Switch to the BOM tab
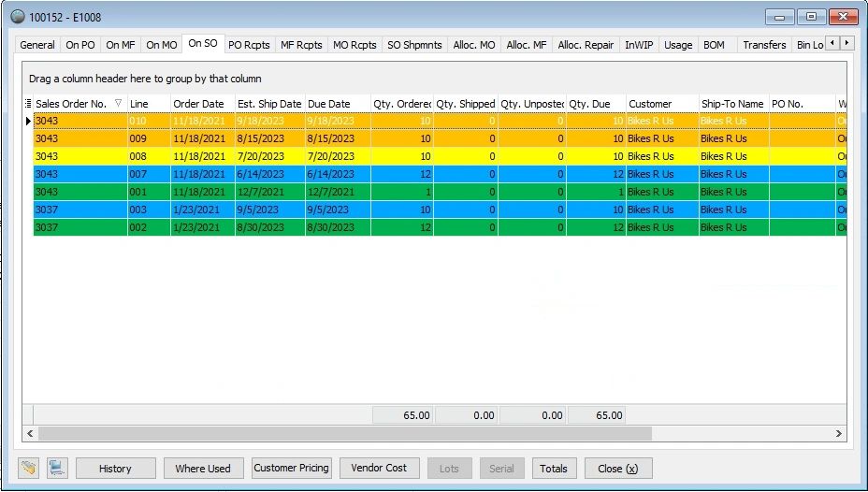This screenshot has width=868, height=492. 714,45
